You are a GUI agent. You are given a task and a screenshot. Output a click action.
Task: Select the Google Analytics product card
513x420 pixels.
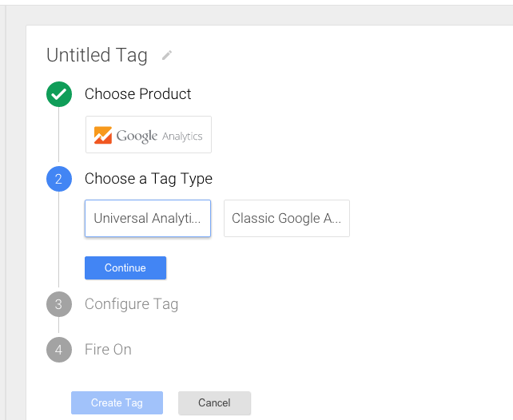coord(149,134)
